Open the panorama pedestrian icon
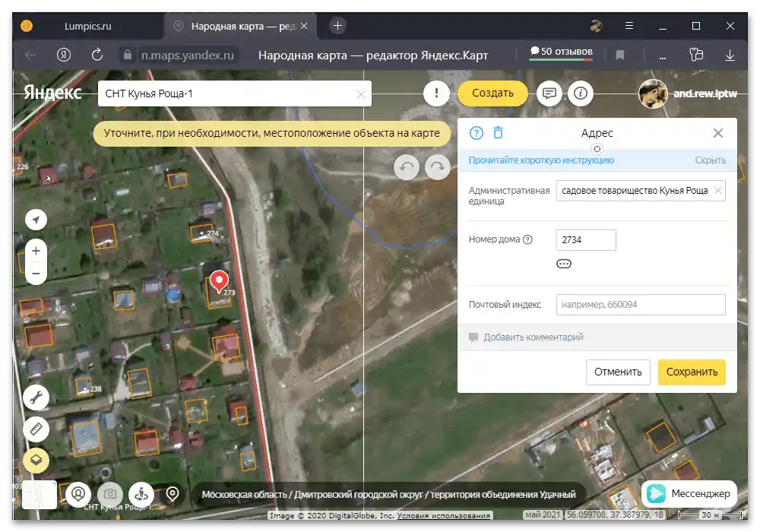This screenshot has height=532, width=760. 141,494
